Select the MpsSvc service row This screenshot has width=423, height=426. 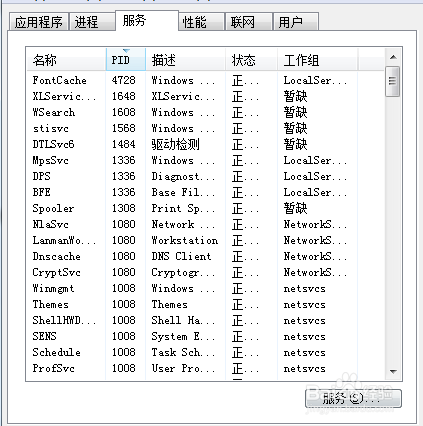(x=205, y=160)
